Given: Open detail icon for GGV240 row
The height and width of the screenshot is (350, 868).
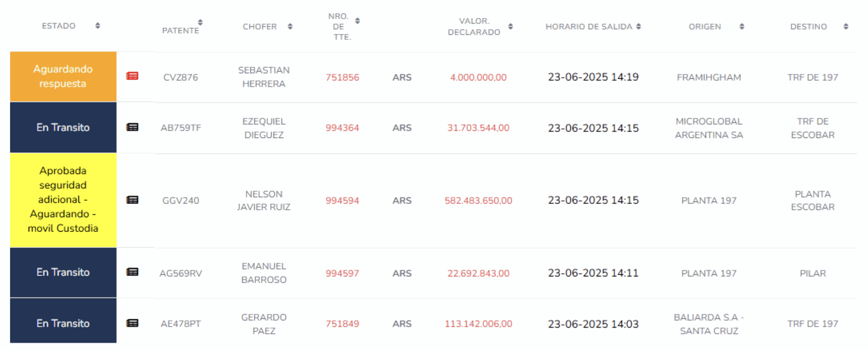Looking at the screenshot, I should [132, 200].
